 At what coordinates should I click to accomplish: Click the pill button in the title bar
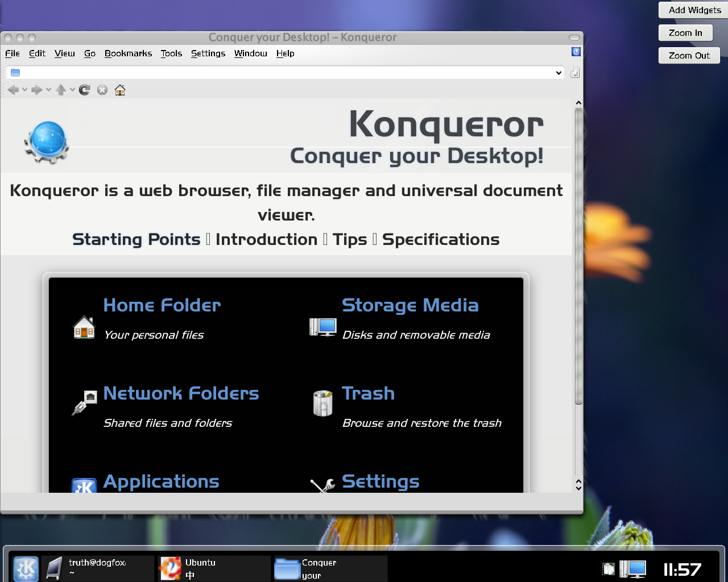coord(574,38)
